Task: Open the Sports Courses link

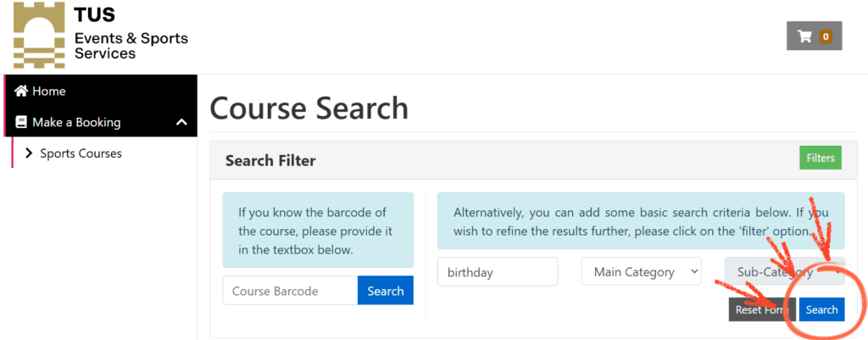Action: (81, 153)
